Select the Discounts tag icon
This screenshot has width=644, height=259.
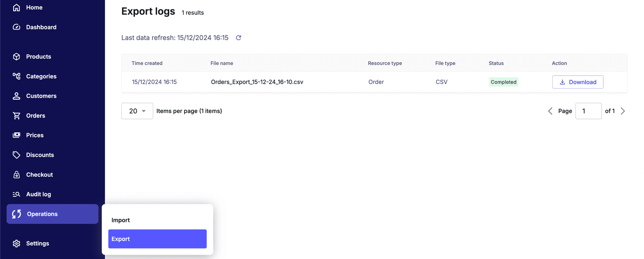point(17,155)
